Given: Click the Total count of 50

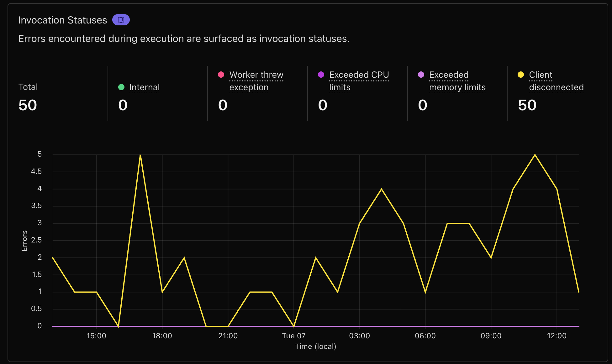Looking at the screenshot, I should click(28, 105).
